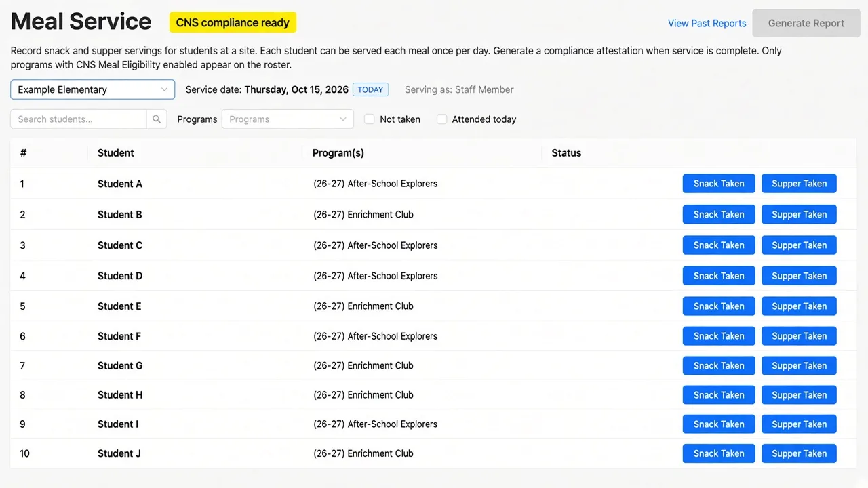Viewport: 868px width, 488px height.
Task: Click the search magnifier icon button
Action: pos(157,119)
